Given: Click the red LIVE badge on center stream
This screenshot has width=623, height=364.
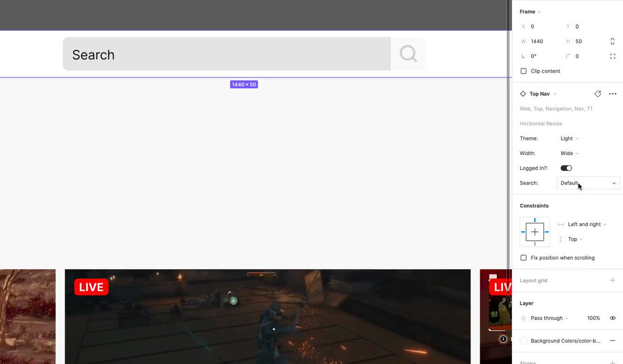Looking at the screenshot, I should [x=91, y=287].
